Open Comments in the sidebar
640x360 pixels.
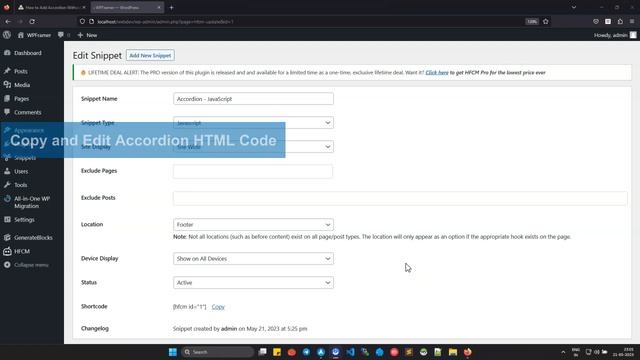[x=27, y=112]
